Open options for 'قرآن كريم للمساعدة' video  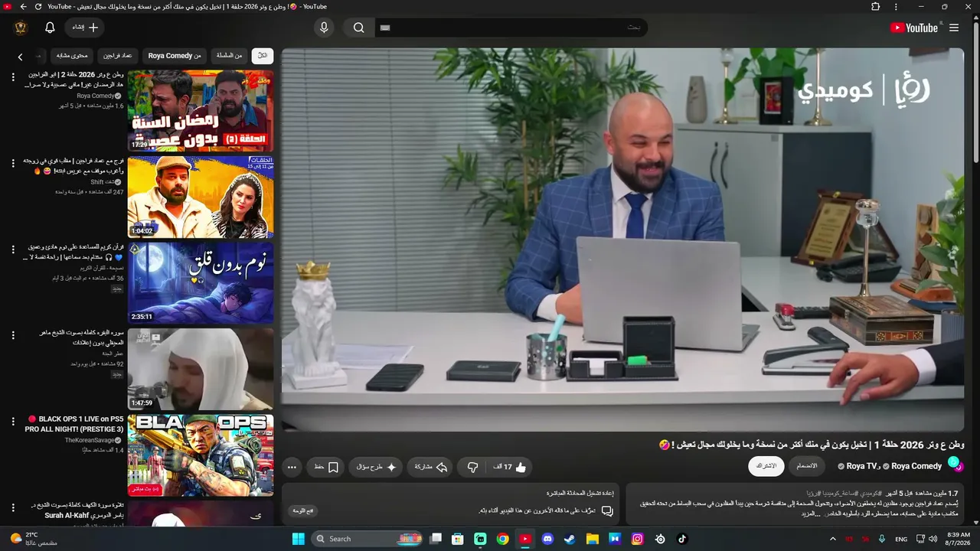pyautogui.click(x=13, y=249)
